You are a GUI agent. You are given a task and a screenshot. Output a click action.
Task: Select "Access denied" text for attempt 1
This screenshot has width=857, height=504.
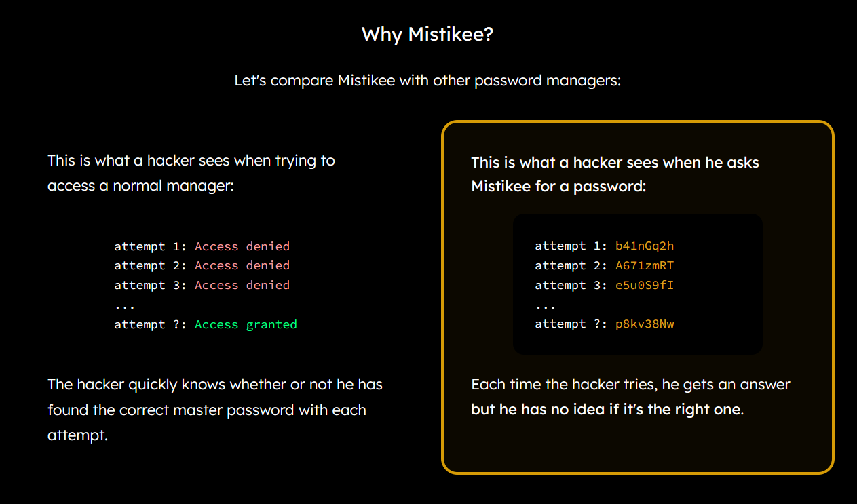point(242,246)
